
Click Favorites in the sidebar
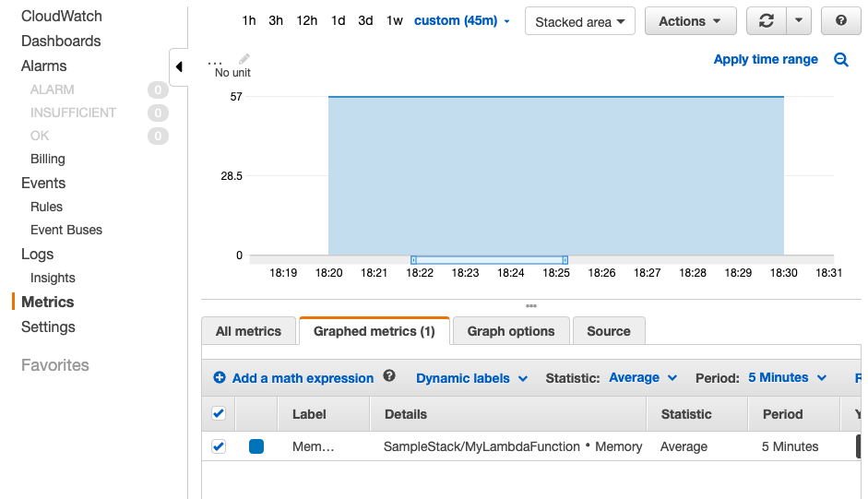tap(54, 365)
